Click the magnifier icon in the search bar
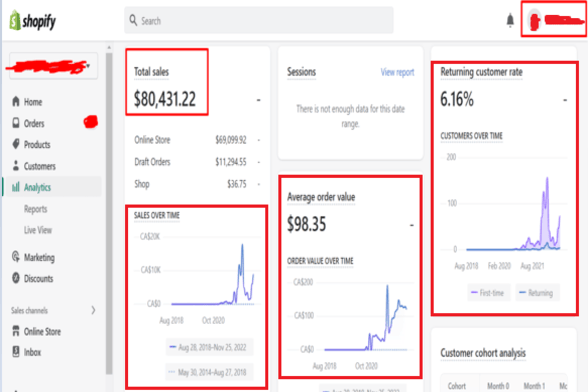Screen dimensions: 588x392 pos(133,20)
